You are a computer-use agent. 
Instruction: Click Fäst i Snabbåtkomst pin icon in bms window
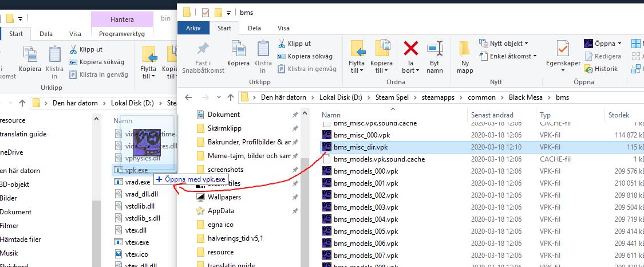pyautogui.click(x=203, y=49)
